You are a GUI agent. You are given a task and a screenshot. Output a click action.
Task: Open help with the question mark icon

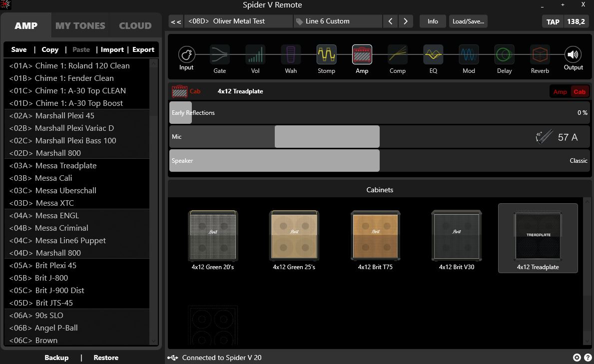(x=588, y=358)
